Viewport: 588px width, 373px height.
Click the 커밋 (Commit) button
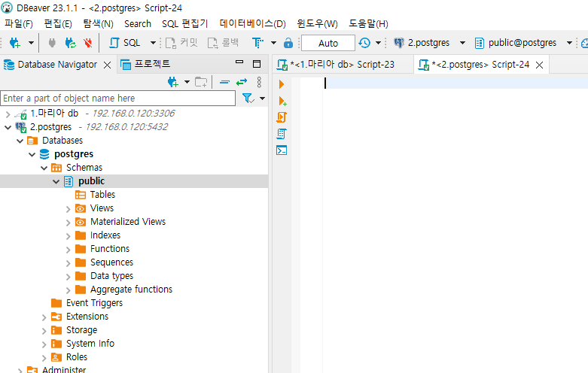[x=182, y=43]
